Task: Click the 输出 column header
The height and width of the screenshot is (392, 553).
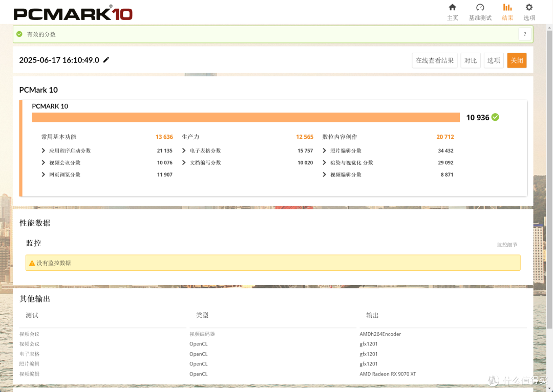Action: click(x=372, y=315)
